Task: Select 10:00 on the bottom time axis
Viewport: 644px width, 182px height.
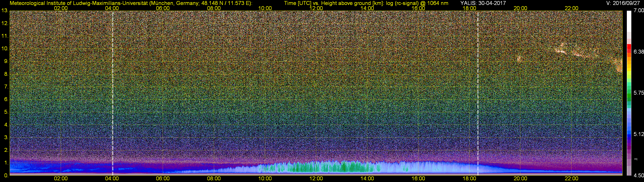Action: pos(265,179)
